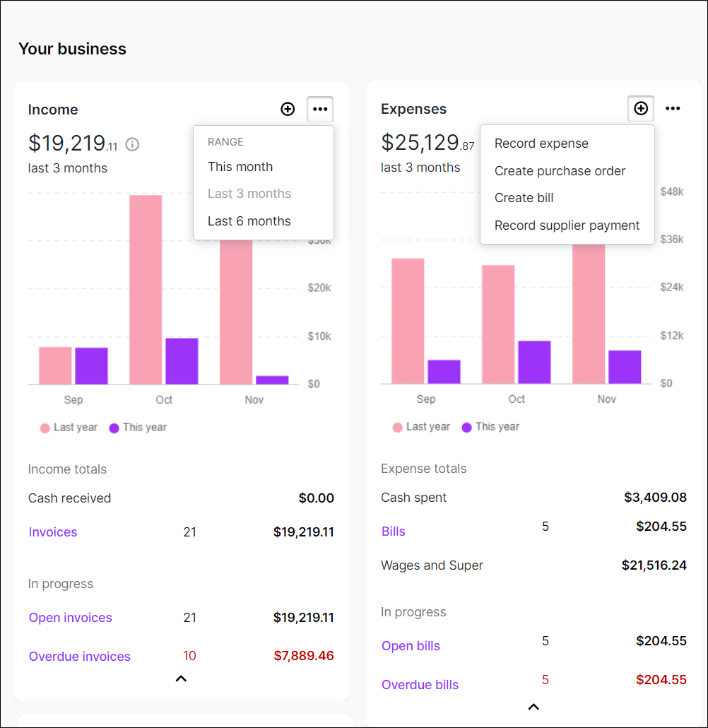Screen dimensions: 708x728
Task: Select Last 6 months range option
Action: tap(249, 221)
